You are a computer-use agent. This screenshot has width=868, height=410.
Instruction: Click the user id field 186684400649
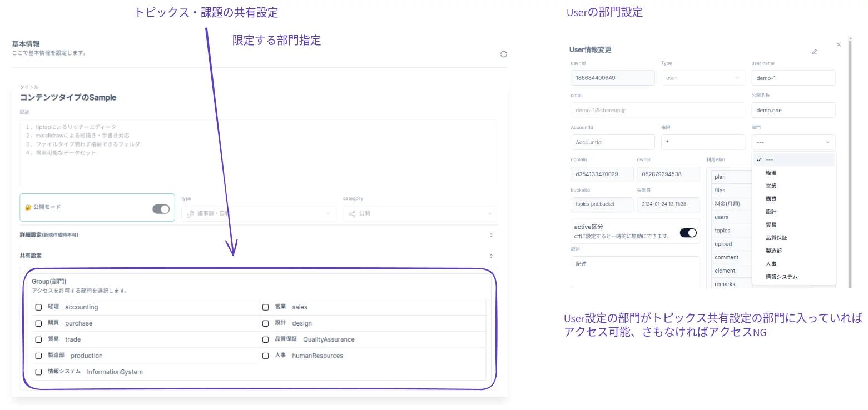pyautogui.click(x=613, y=78)
